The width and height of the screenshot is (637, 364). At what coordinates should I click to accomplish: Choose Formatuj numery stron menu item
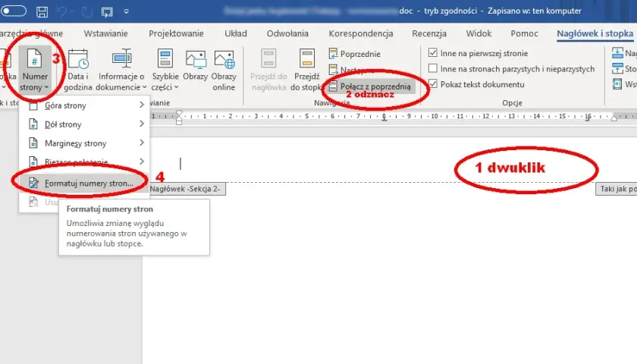click(84, 184)
